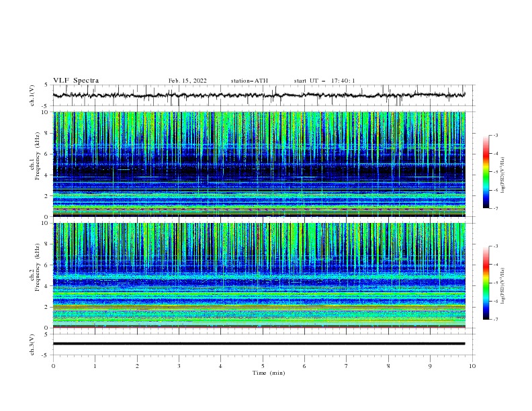Click the "5" tick of ch.1(V) axis
The image size is (532, 411).
[x=47, y=85]
